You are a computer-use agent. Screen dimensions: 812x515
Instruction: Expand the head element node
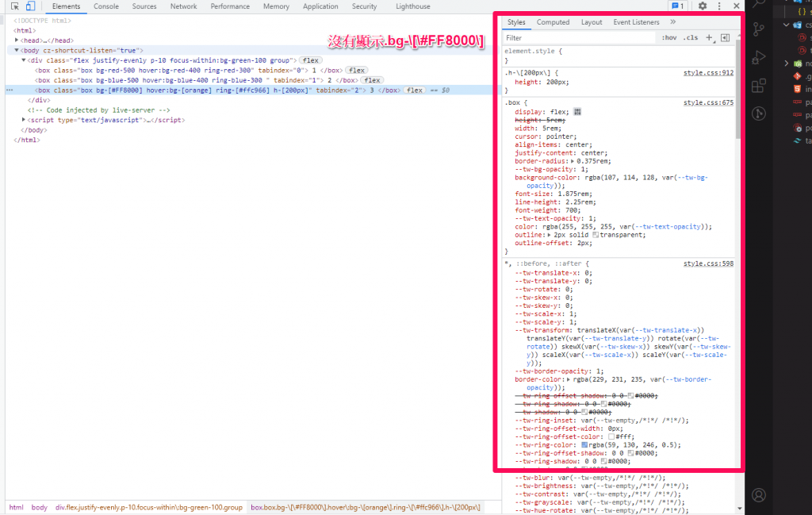point(17,40)
